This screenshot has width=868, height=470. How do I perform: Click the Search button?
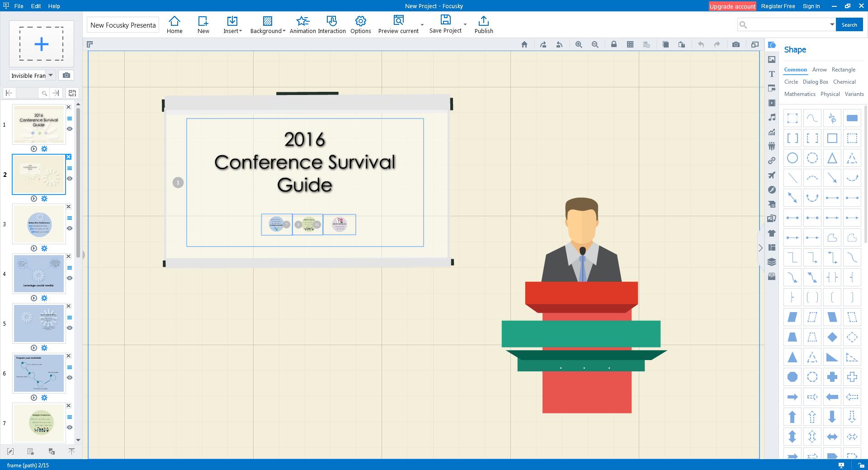[849, 25]
